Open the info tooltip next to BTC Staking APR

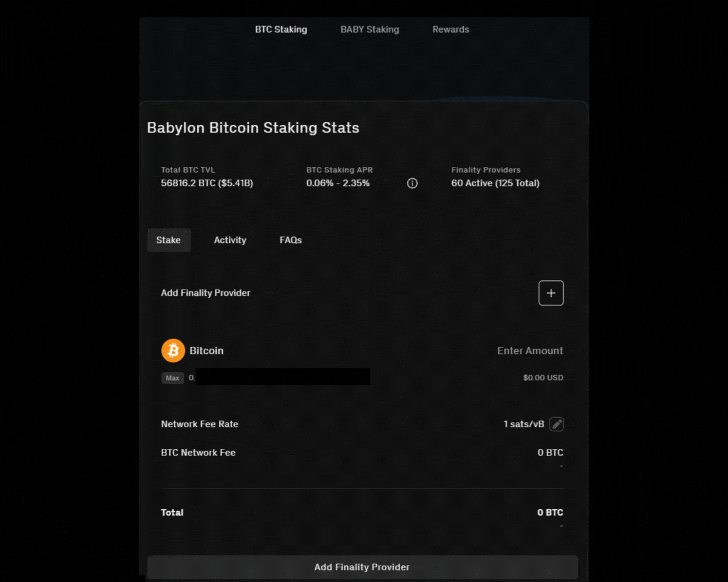coord(412,183)
